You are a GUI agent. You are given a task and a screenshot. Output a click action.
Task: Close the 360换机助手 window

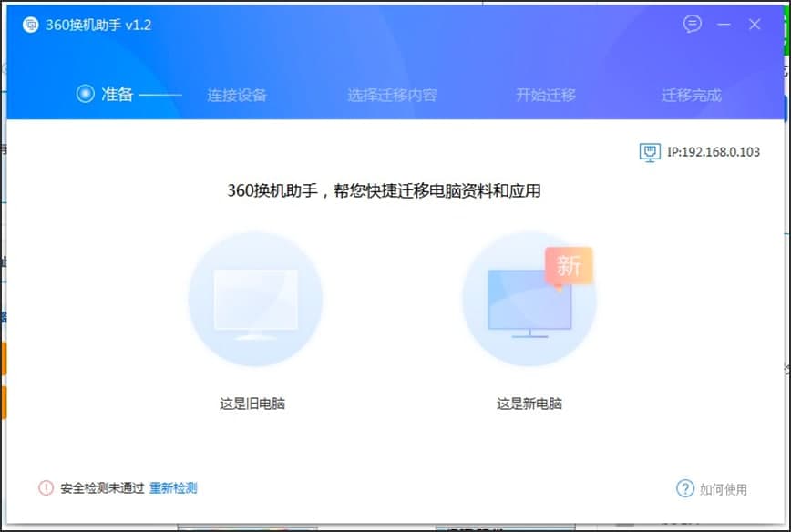coord(755,25)
